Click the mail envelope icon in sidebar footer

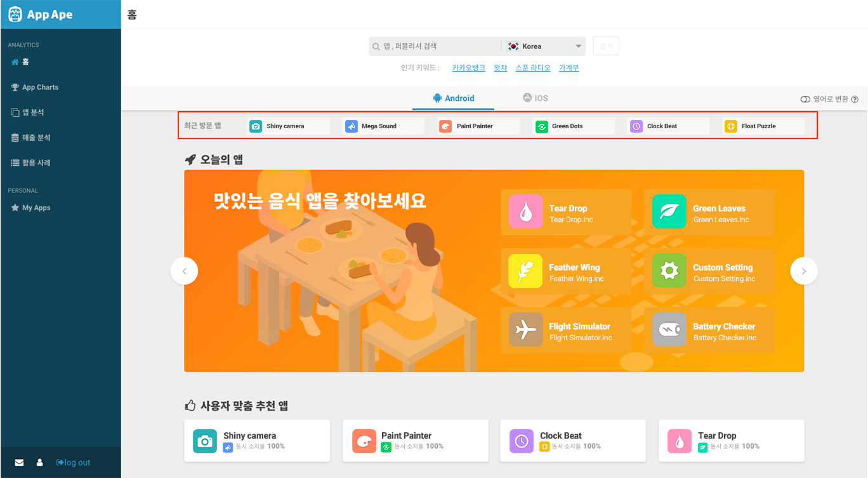[x=19, y=463]
